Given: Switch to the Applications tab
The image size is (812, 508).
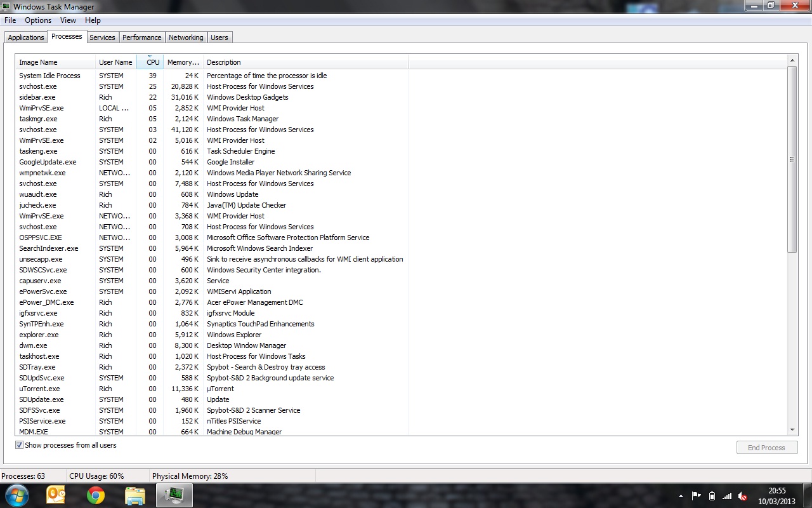Looking at the screenshot, I should (26, 37).
